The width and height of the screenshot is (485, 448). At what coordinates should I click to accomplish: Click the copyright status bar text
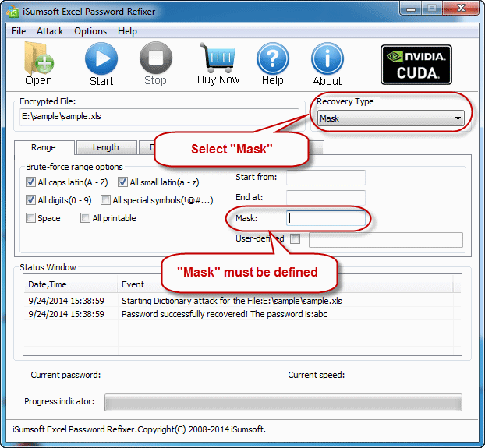tap(140, 429)
